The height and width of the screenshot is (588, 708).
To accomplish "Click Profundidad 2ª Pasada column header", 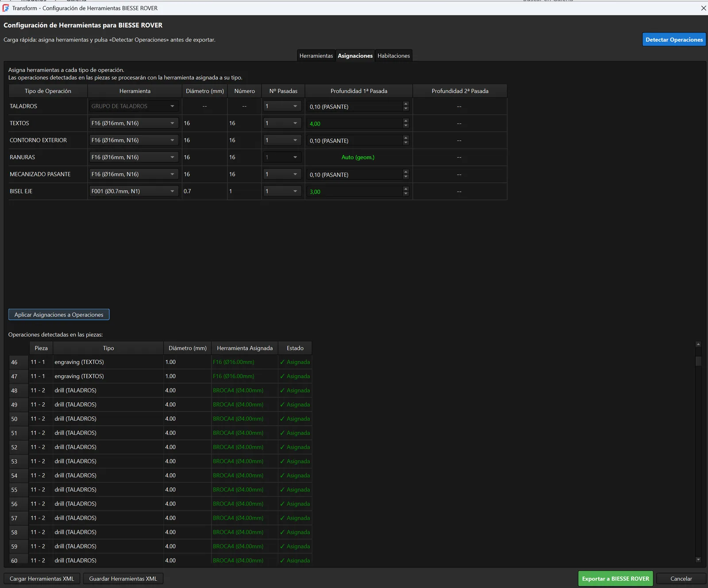I will (460, 91).
